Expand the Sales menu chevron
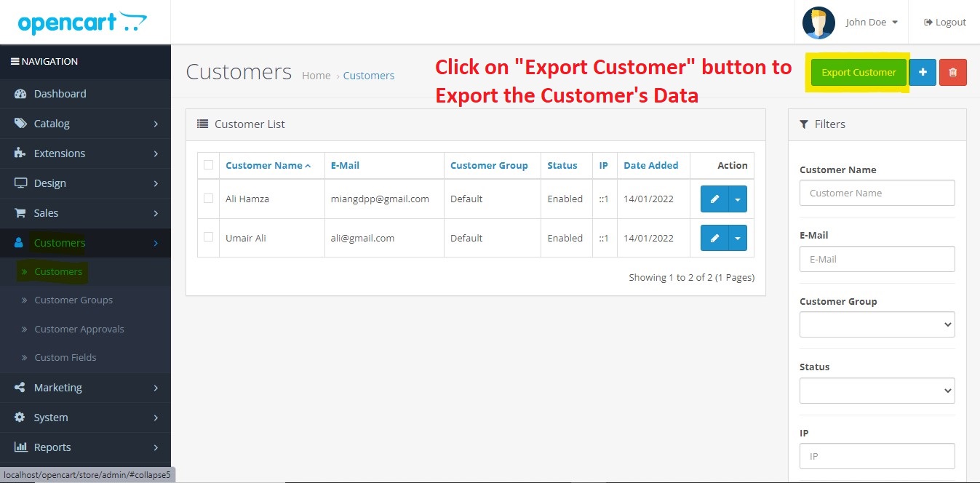Image resolution: width=980 pixels, height=483 pixels. pyautogui.click(x=156, y=214)
